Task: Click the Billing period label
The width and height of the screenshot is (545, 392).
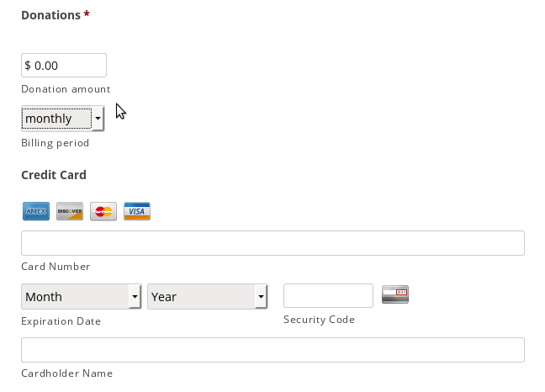Action: [55, 143]
